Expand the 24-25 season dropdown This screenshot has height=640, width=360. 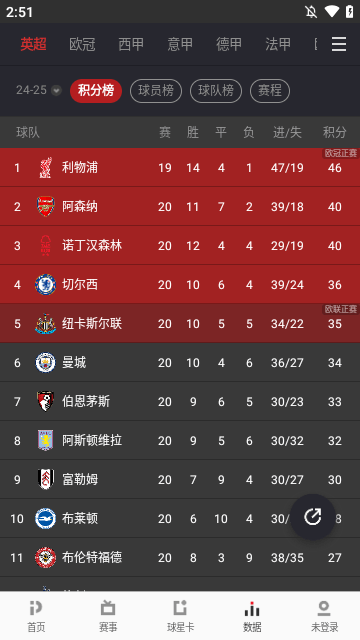(x=38, y=90)
